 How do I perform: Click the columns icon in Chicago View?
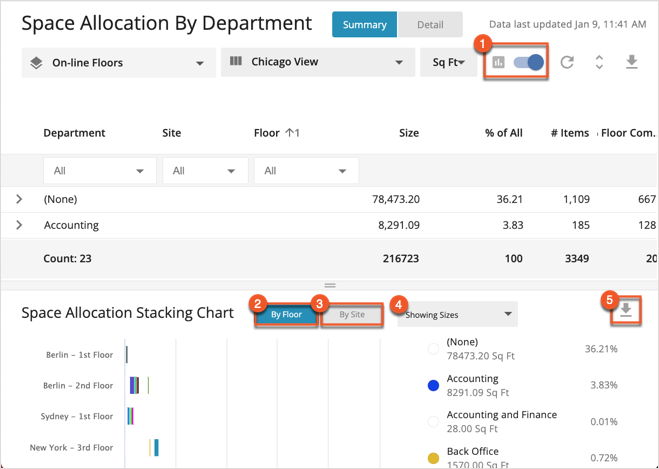[236, 61]
